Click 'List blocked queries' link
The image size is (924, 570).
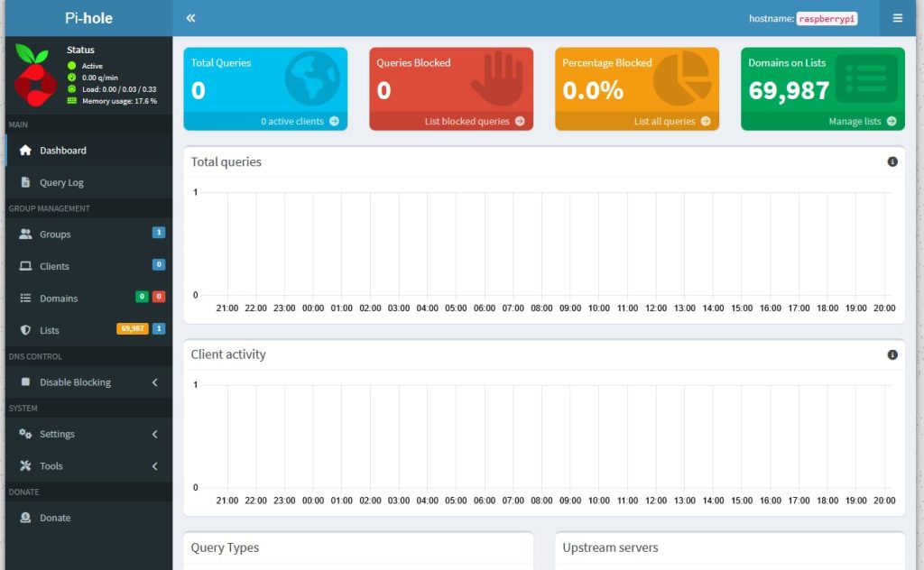point(474,122)
